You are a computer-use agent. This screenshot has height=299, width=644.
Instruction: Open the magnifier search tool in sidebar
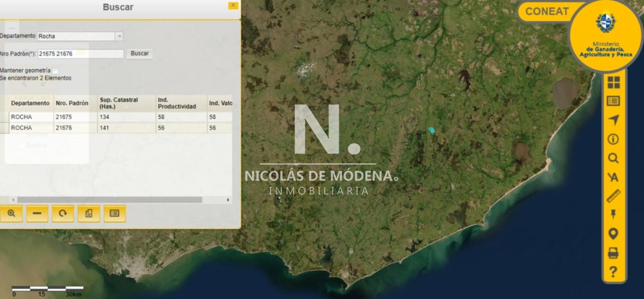(613, 158)
